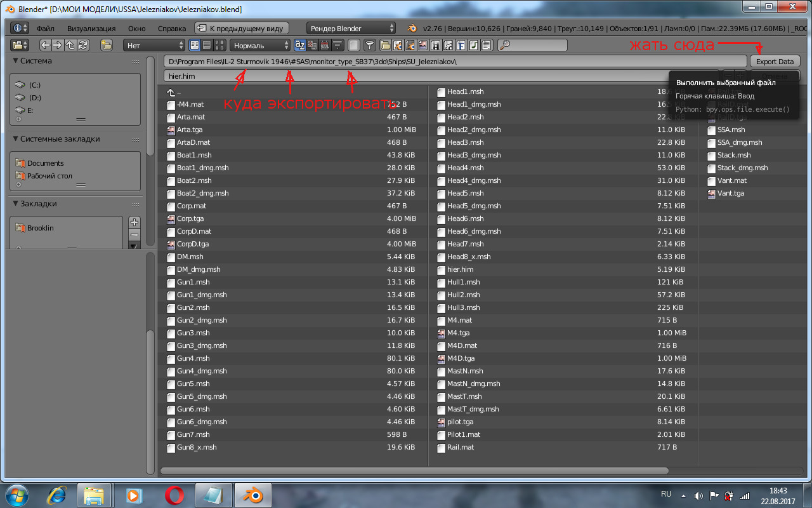Sort files by size icon

(337, 45)
